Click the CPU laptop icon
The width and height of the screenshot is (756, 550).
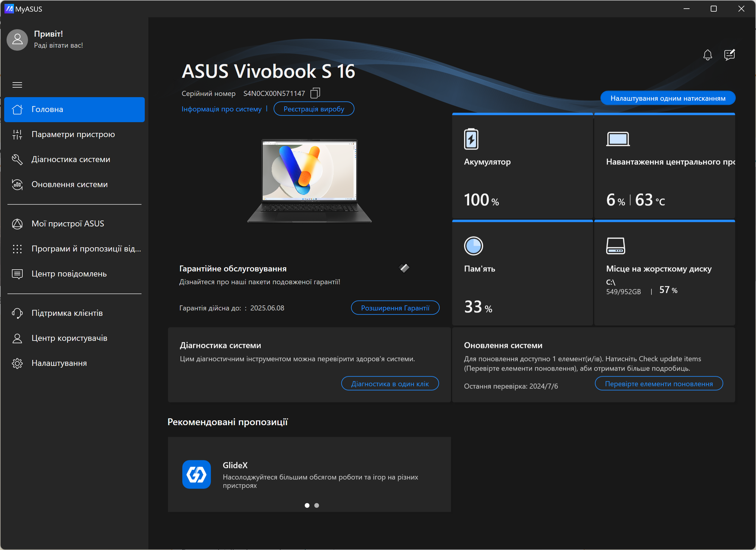[x=618, y=139]
